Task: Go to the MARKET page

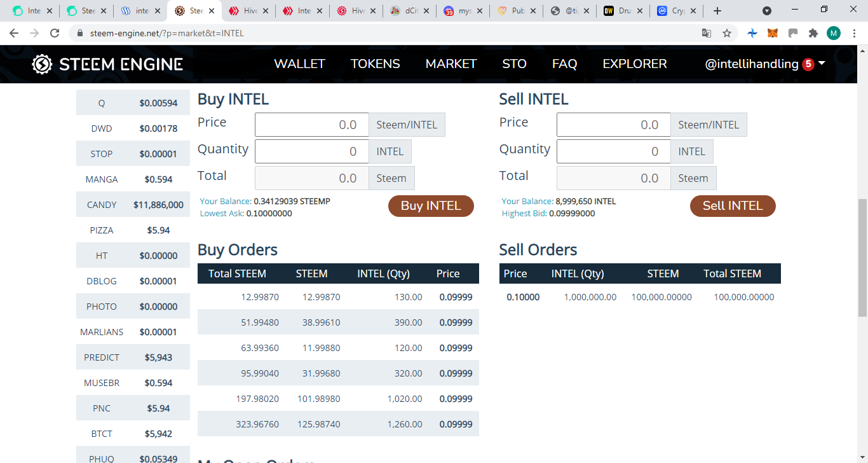Action: [451, 64]
